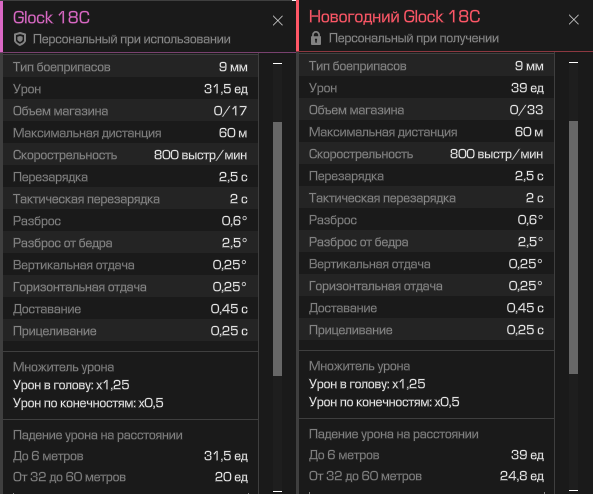The width and height of the screenshot is (593, 494).
Task: Click the left panel scrollbar thumb
Action: [277, 249]
